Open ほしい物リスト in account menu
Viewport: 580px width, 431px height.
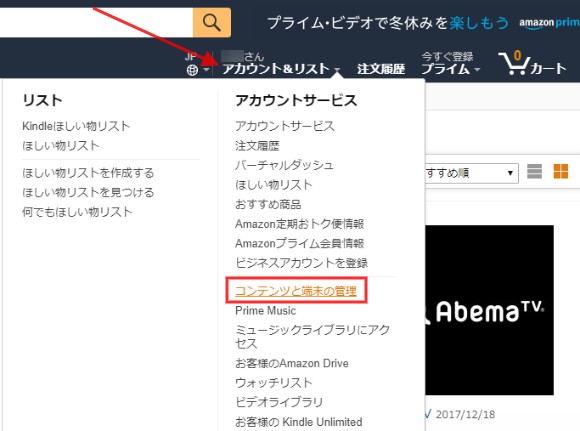point(274,185)
